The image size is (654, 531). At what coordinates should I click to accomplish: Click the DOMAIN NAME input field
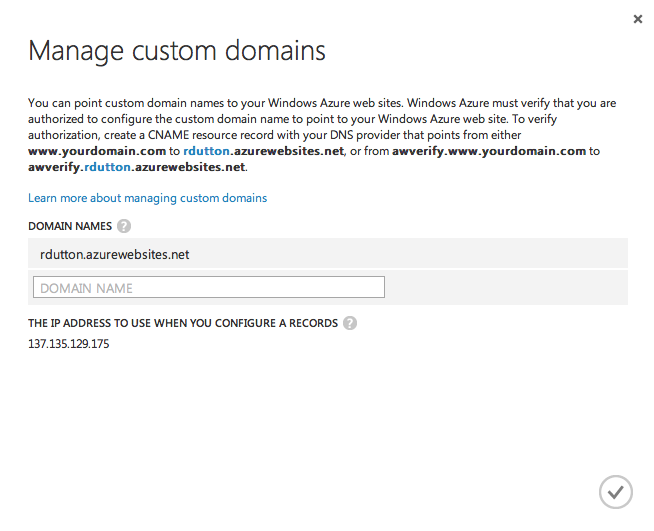click(209, 287)
